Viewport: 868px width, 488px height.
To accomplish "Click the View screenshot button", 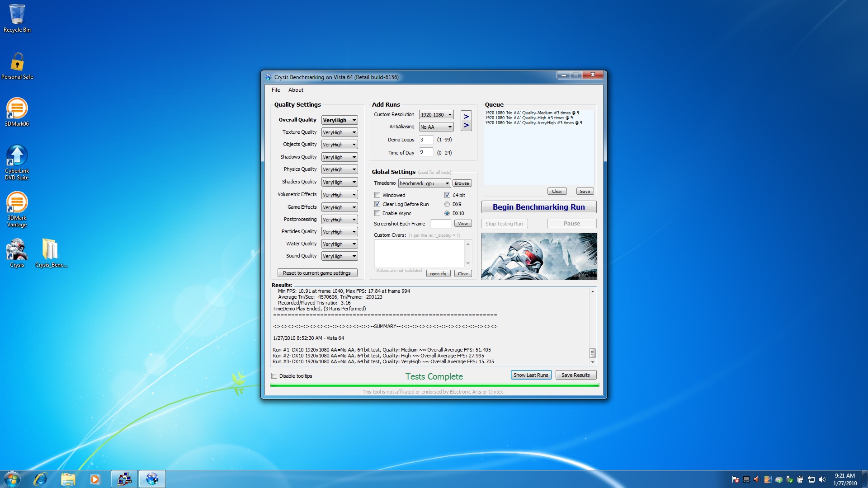I will coord(463,224).
